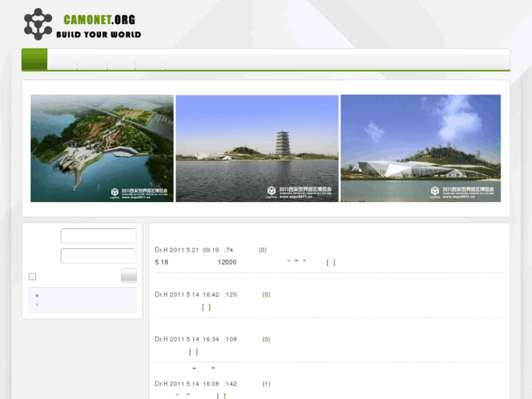Click the ":108" view count
The height and width of the screenshot is (399, 532).
click(x=231, y=339)
